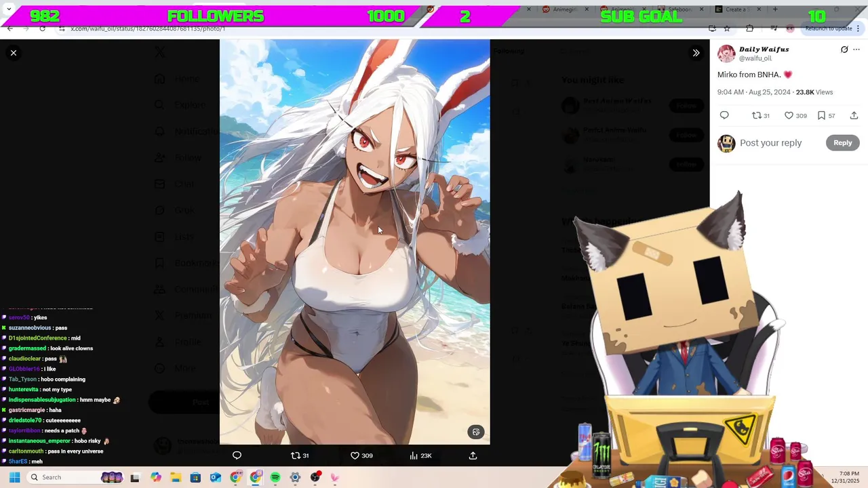
Task: Click the grey Reply button
Action: coord(842,143)
